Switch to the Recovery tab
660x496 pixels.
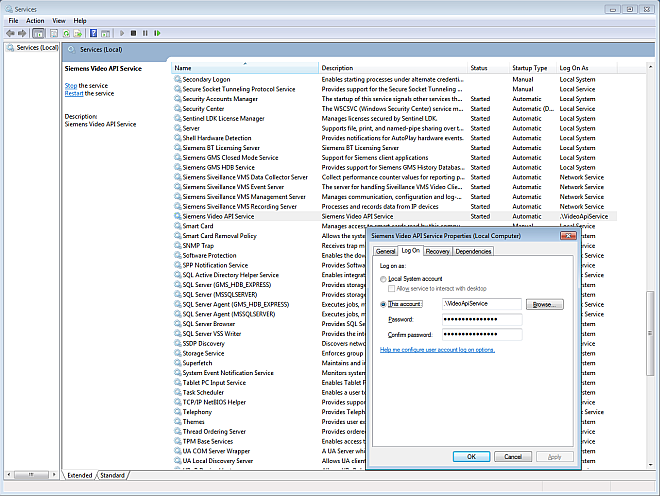[x=437, y=251]
